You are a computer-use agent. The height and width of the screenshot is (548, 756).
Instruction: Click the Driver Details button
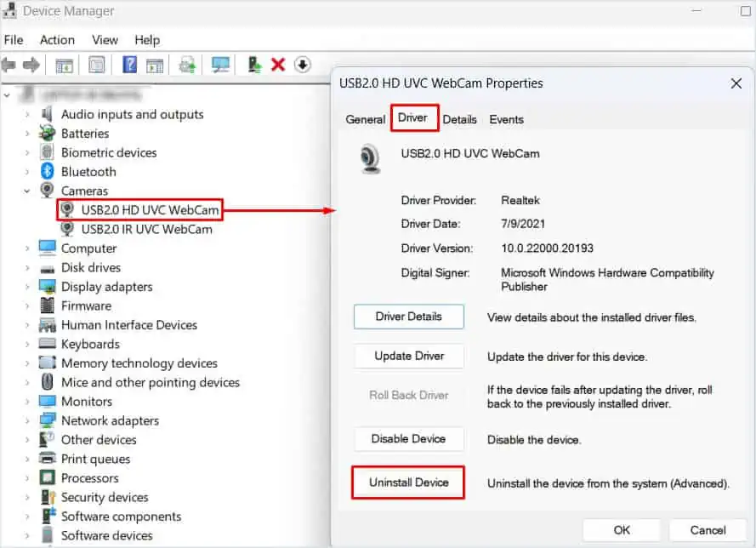point(408,317)
